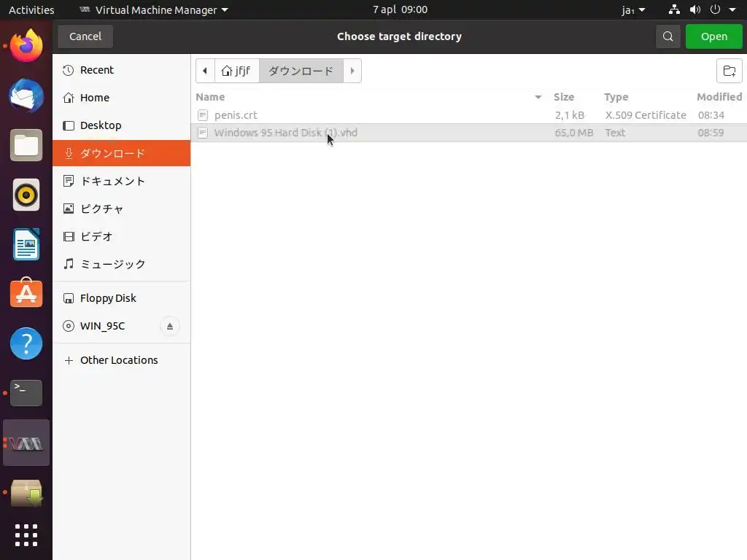Click the volume tray icon
This screenshot has height=560, width=747.
click(695, 9)
